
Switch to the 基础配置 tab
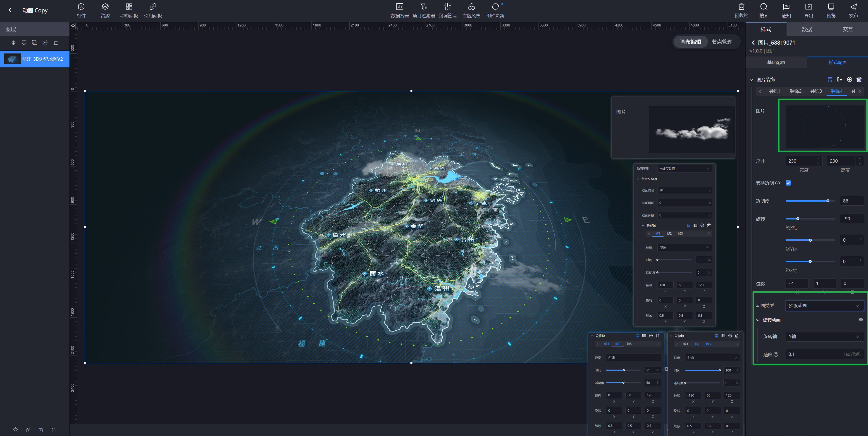(x=776, y=63)
